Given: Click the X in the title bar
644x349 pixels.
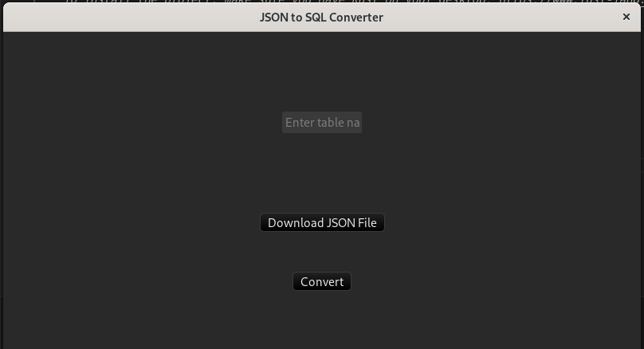Looking at the screenshot, I should [x=626, y=17].
